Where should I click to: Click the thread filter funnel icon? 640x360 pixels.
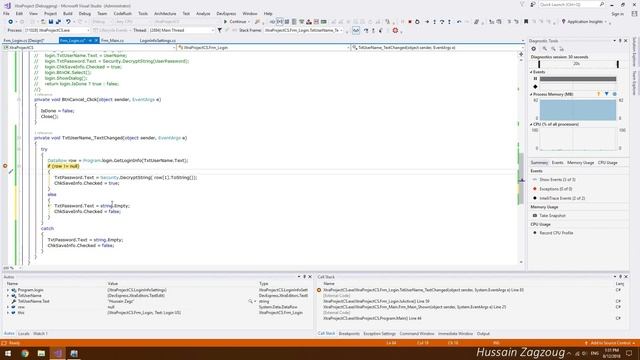tap(220, 30)
